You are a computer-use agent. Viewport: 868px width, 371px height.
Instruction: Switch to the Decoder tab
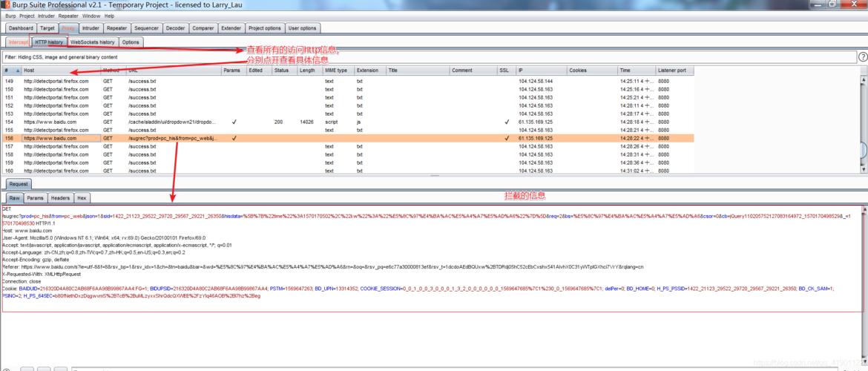pyautogui.click(x=176, y=28)
